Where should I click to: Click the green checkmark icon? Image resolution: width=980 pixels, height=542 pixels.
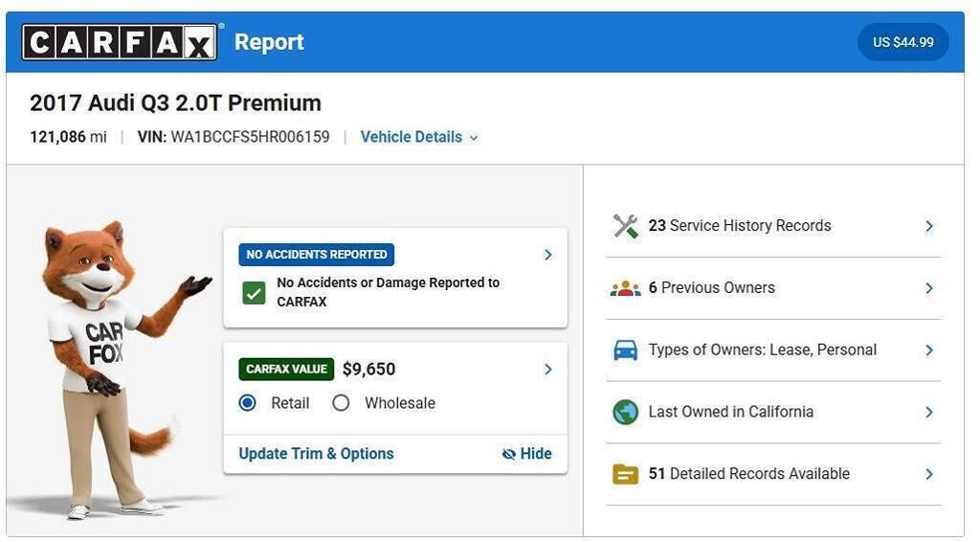tap(254, 293)
